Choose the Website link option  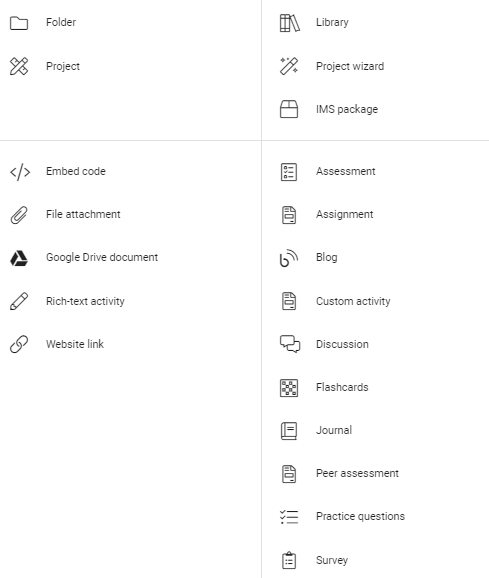coord(75,344)
